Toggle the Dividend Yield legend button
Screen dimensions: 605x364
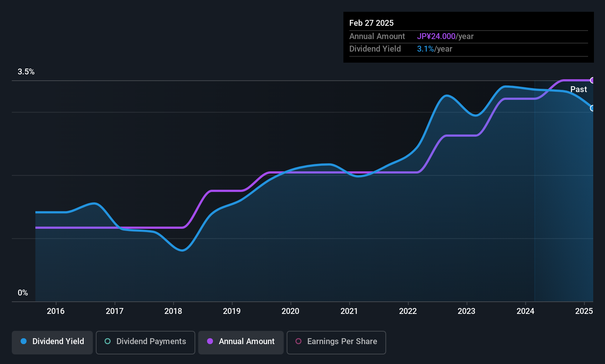(x=52, y=342)
